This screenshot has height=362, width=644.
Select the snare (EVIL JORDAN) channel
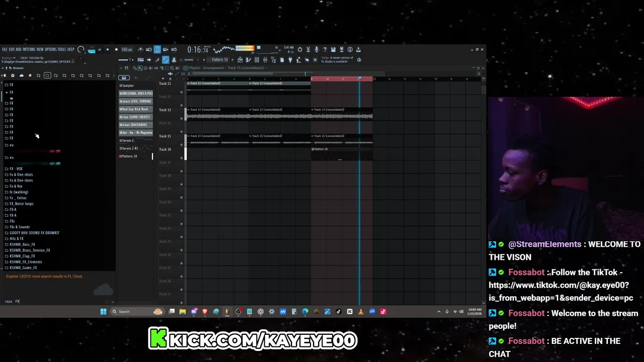click(136, 101)
